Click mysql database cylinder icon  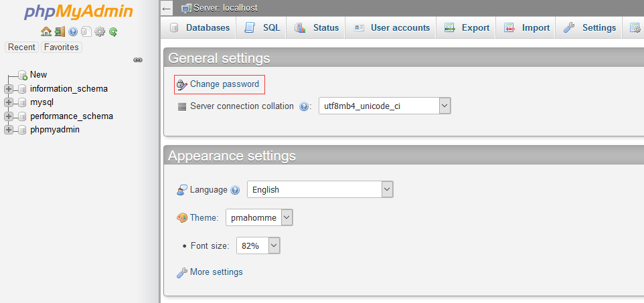22,102
